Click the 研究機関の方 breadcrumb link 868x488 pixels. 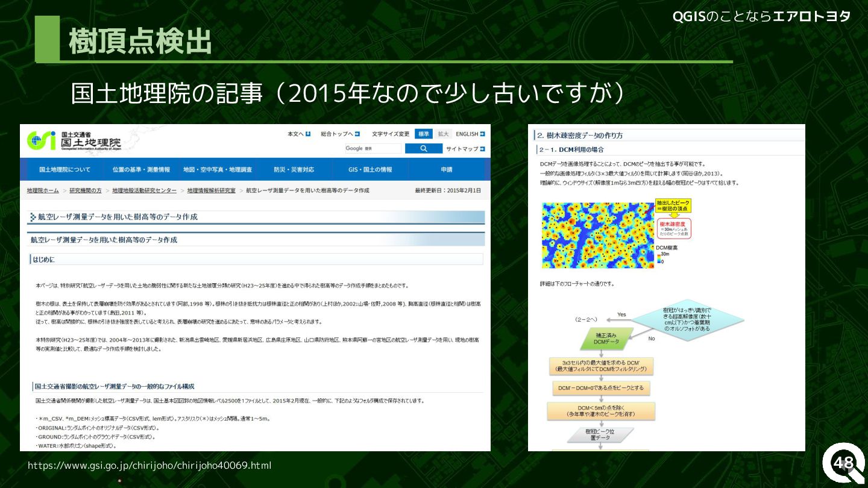pos(86,190)
